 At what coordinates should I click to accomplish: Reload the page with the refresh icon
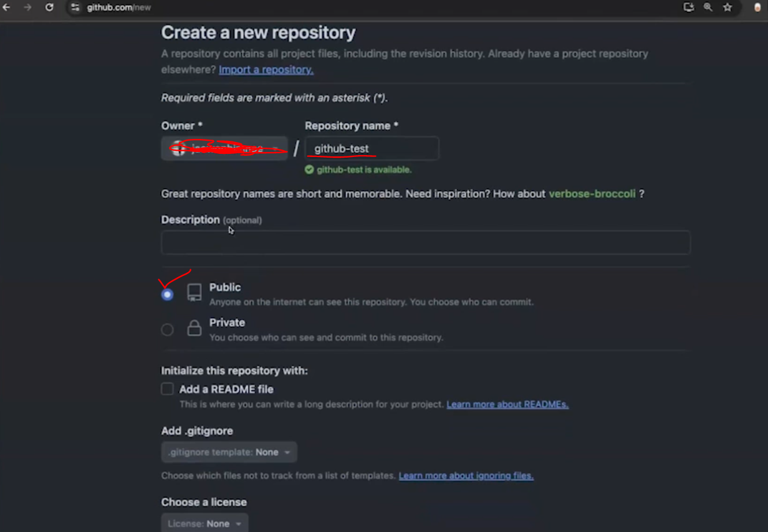coord(49,7)
